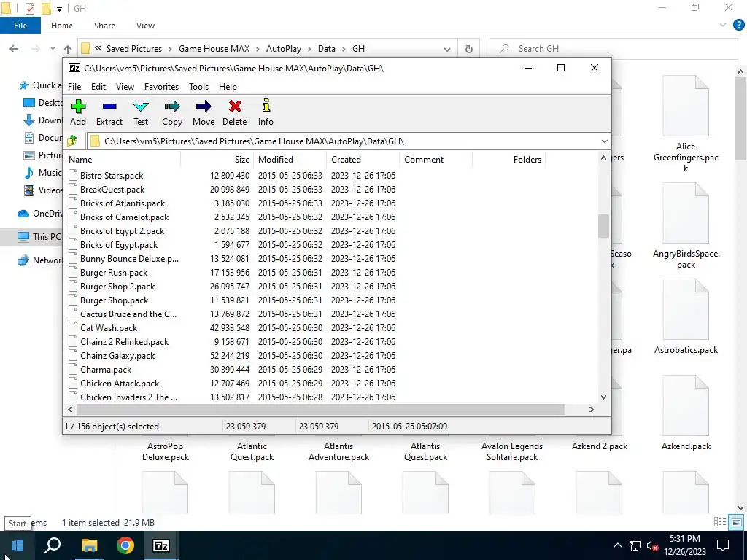Switch to Explorer Share ribbon tab

[x=104, y=26]
